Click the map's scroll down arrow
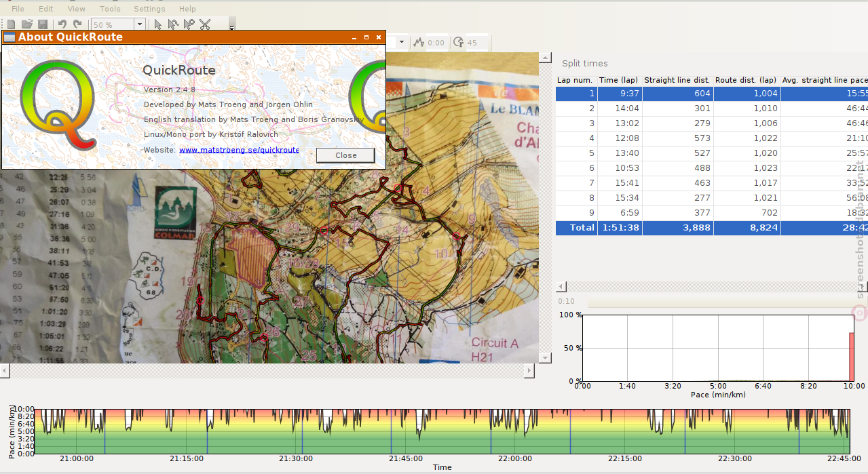Image resolution: width=868 pixels, height=474 pixels. coord(544,357)
